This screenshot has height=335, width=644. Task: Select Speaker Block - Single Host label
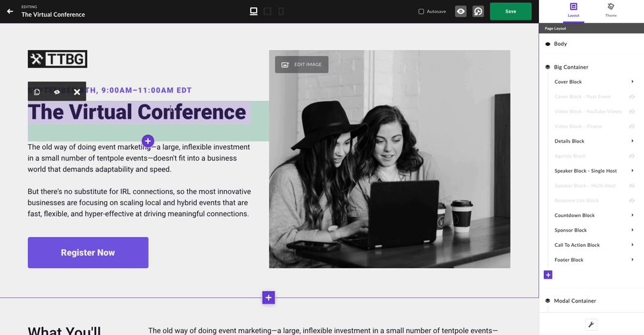pyautogui.click(x=585, y=171)
